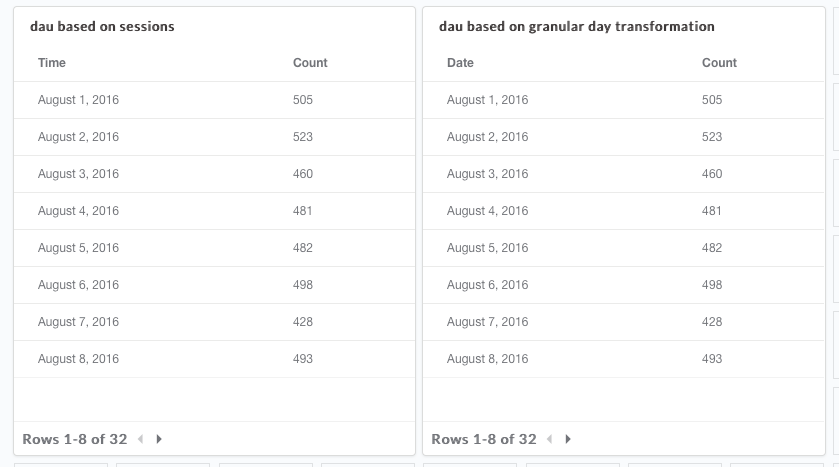Open the 'dau based on sessions' card title

[x=102, y=27]
